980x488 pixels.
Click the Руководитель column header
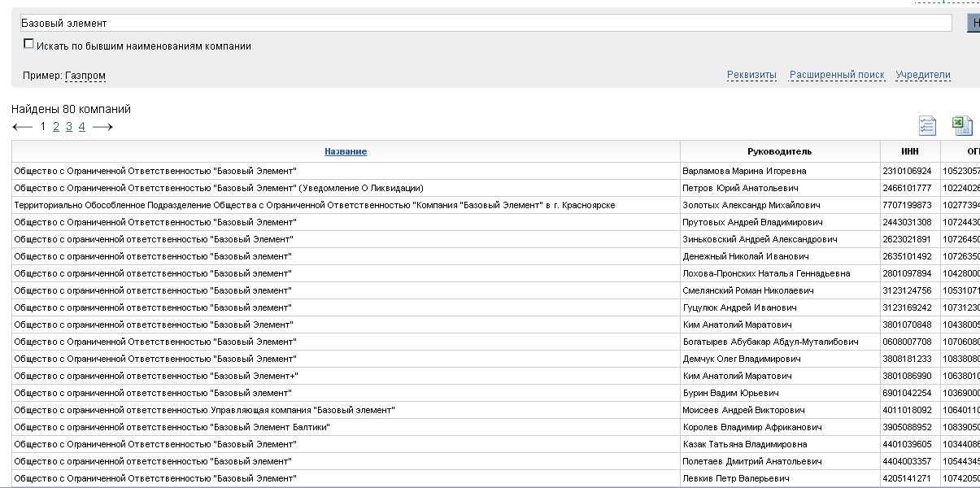tap(779, 151)
